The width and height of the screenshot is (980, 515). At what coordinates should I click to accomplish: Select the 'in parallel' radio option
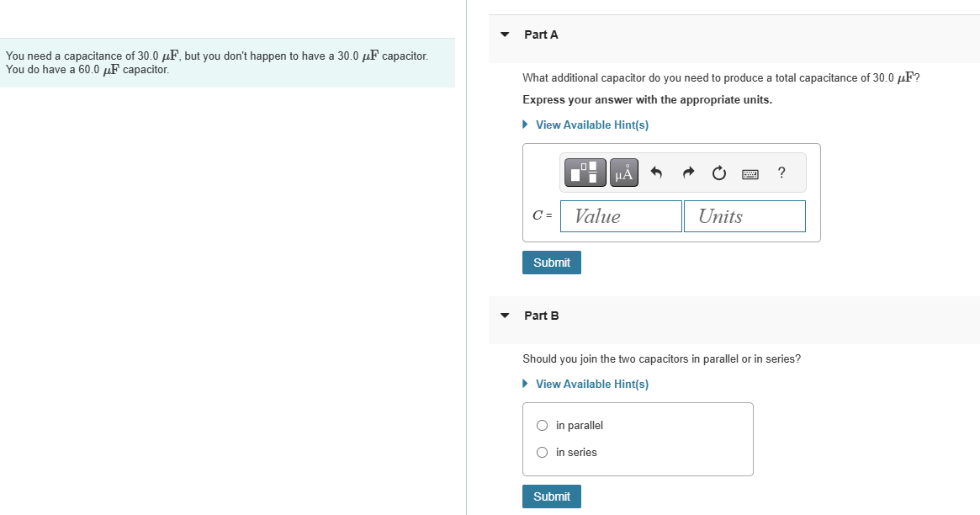pos(542,426)
